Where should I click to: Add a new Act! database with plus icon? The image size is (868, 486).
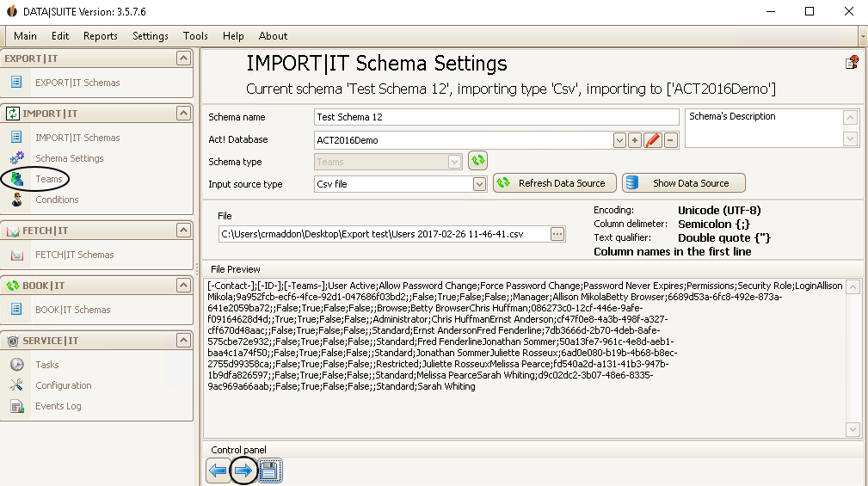635,140
